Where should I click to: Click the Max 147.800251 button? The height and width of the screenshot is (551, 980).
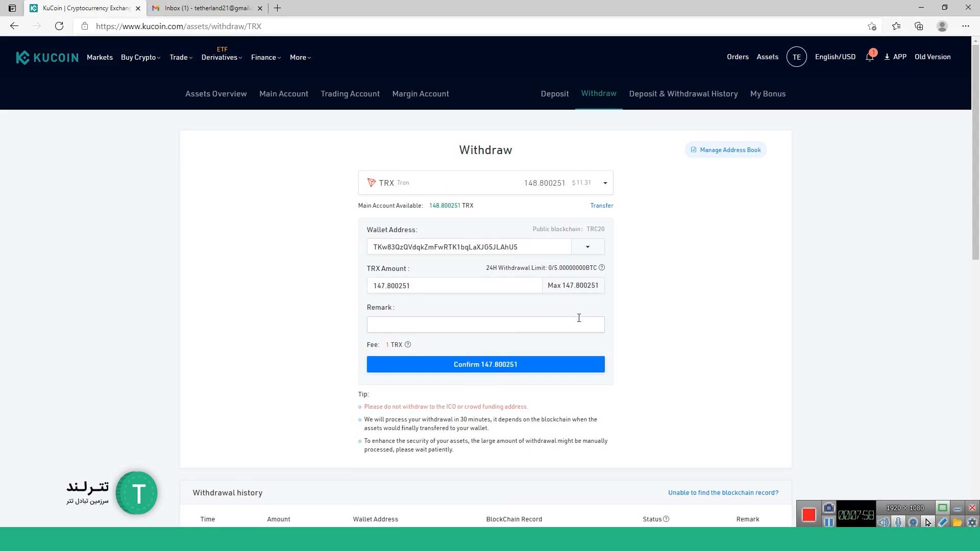(573, 286)
